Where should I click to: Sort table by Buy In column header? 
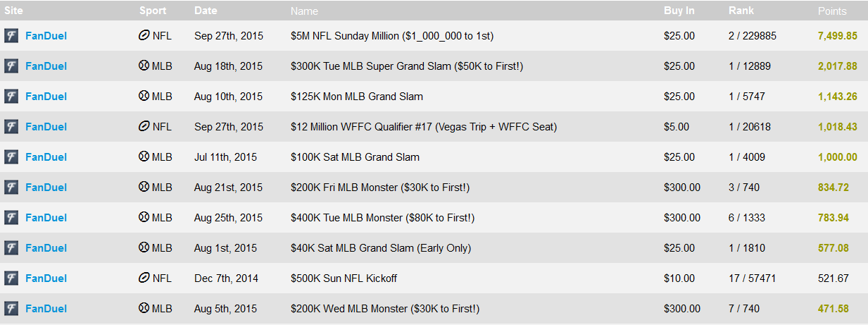point(679,11)
